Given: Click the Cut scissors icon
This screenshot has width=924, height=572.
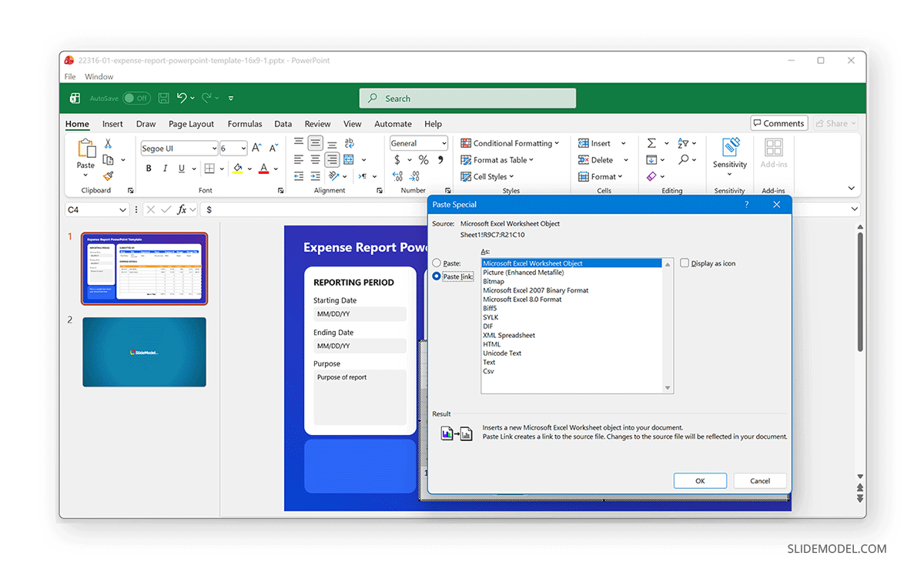Looking at the screenshot, I should 108,143.
